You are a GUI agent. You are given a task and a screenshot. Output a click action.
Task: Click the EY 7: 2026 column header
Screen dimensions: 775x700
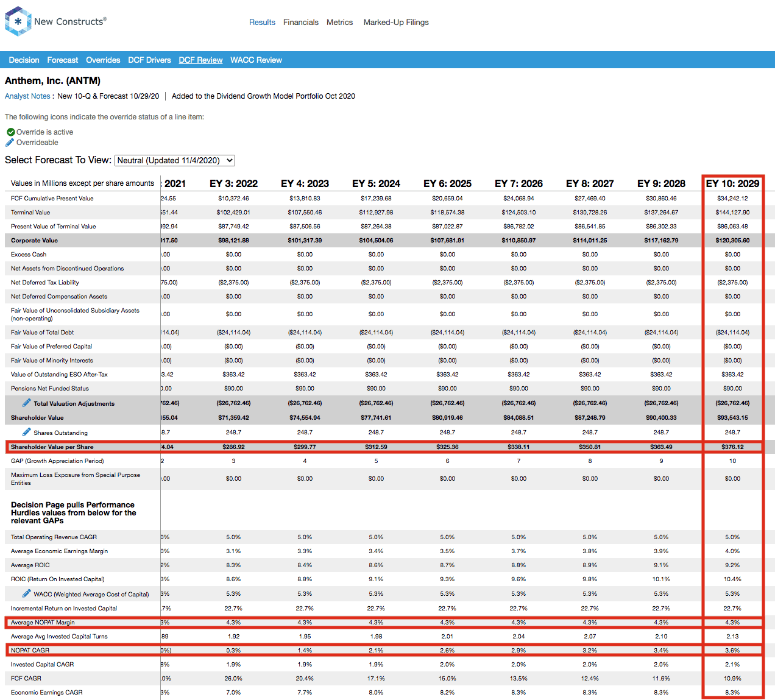click(x=518, y=184)
